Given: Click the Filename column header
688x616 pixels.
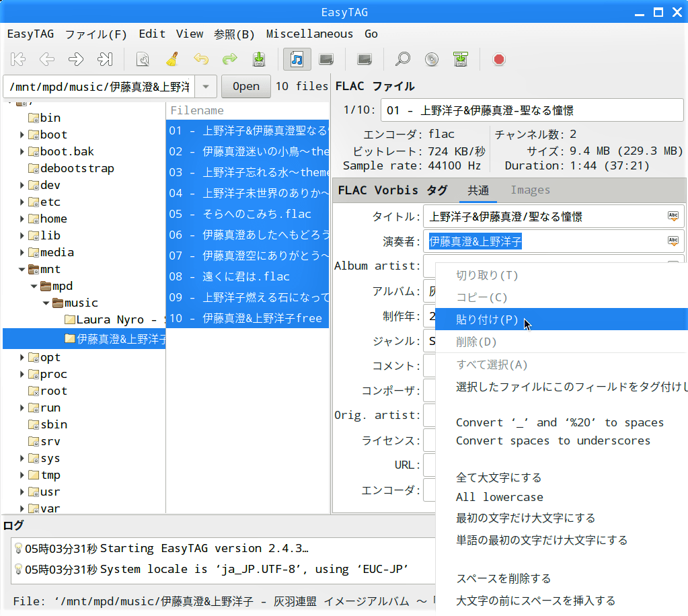Looking at the screenshot, I should click(x=247, y=110).
